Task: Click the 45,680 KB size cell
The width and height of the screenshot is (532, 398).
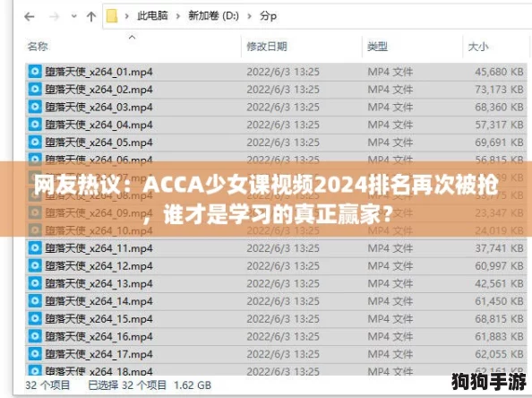Action: coord(499,72)
